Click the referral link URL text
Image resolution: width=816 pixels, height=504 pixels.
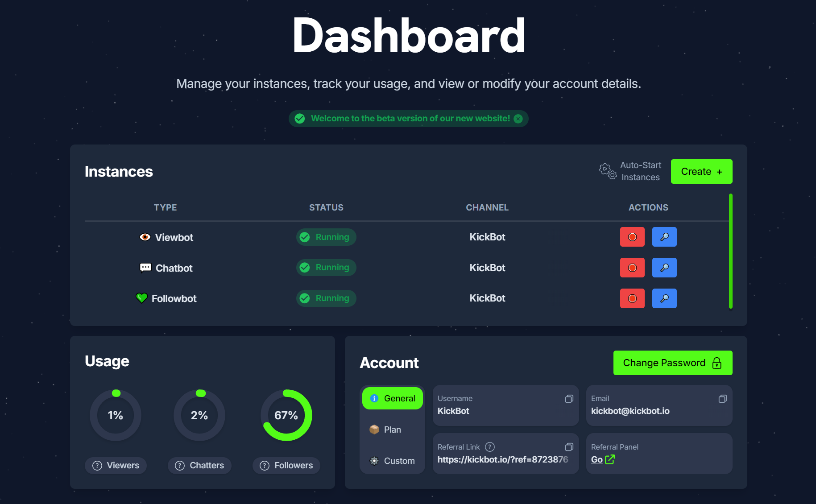click(503, 459)
